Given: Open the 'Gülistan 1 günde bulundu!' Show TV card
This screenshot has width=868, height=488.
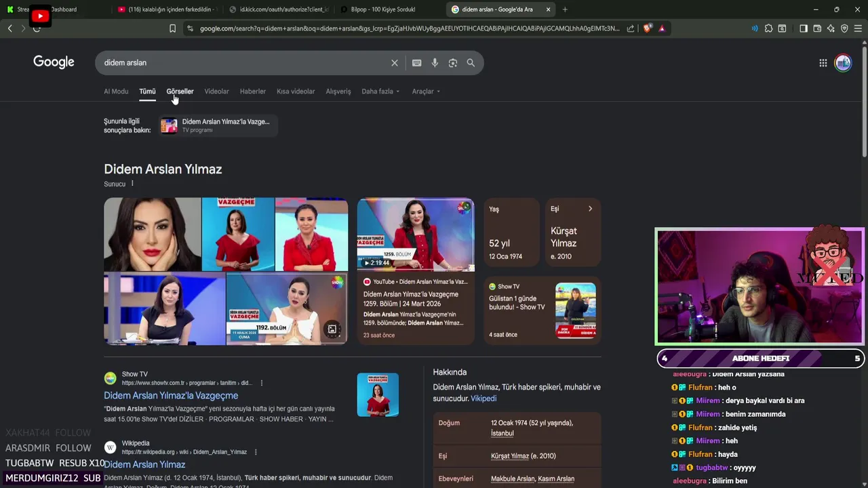Looking at the screenshot, I should click(542, 310).
